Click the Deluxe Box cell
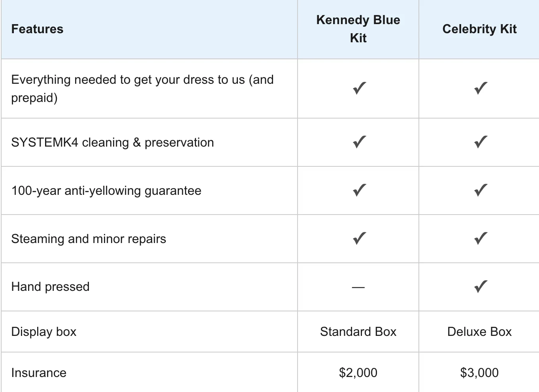539x392 pixels. 479,332
